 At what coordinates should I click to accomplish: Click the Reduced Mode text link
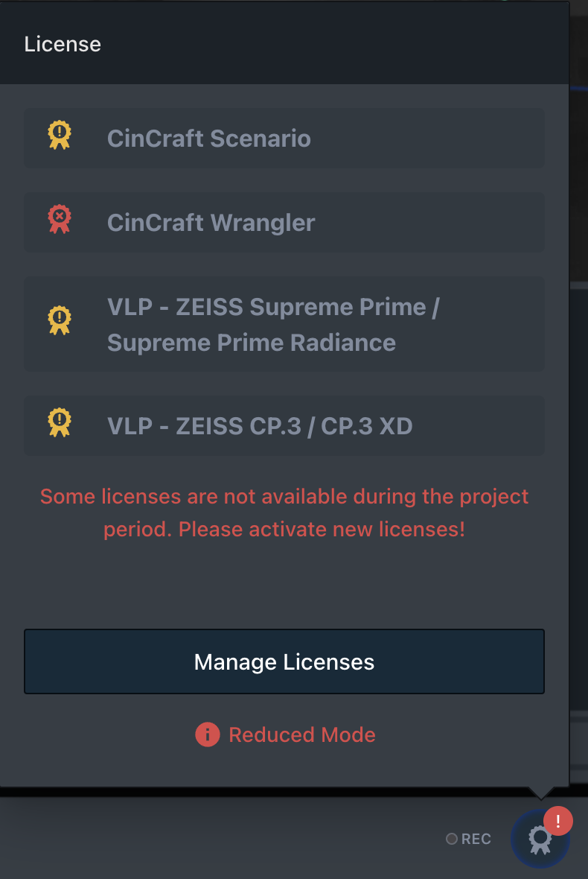pos(302,734)
